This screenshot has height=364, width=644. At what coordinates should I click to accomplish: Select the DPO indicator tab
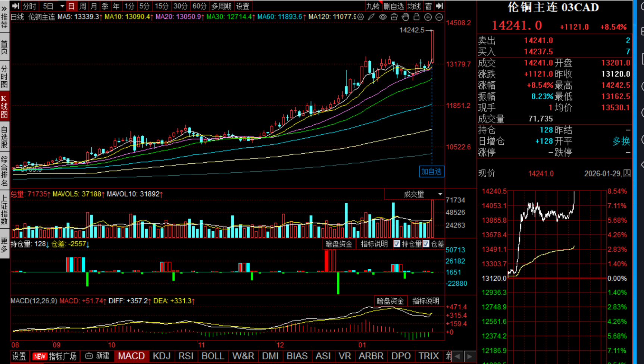[401, 356]
